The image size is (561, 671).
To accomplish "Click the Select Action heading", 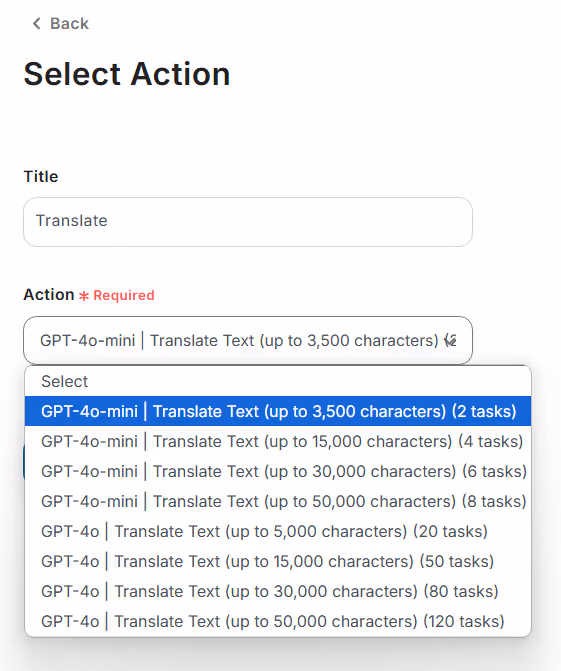I will pos(127,74).
